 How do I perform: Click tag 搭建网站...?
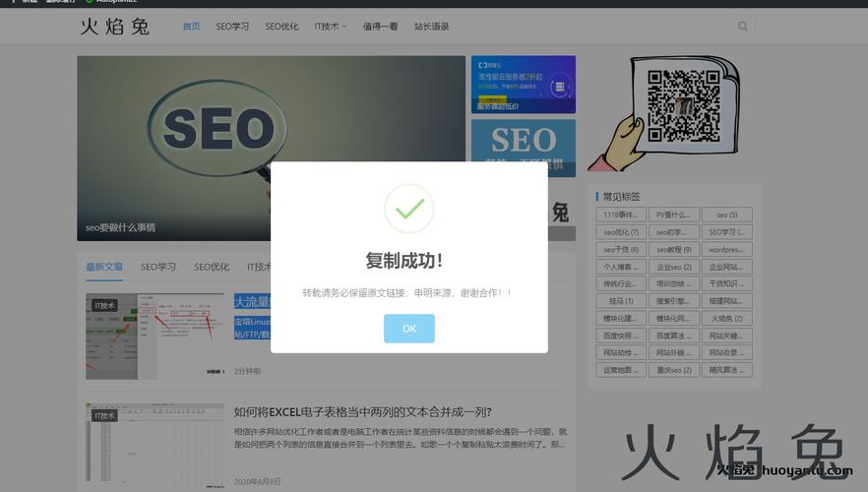tap(727, 300)
